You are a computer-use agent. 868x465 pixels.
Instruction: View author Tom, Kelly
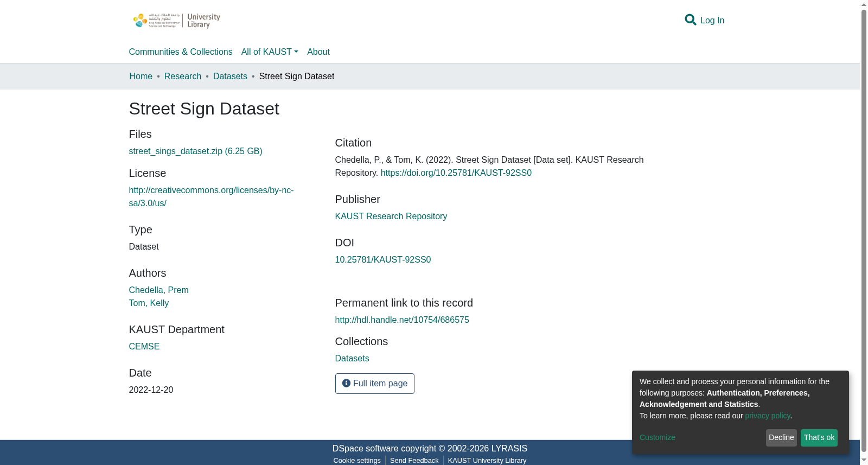[x=149, y=303]
